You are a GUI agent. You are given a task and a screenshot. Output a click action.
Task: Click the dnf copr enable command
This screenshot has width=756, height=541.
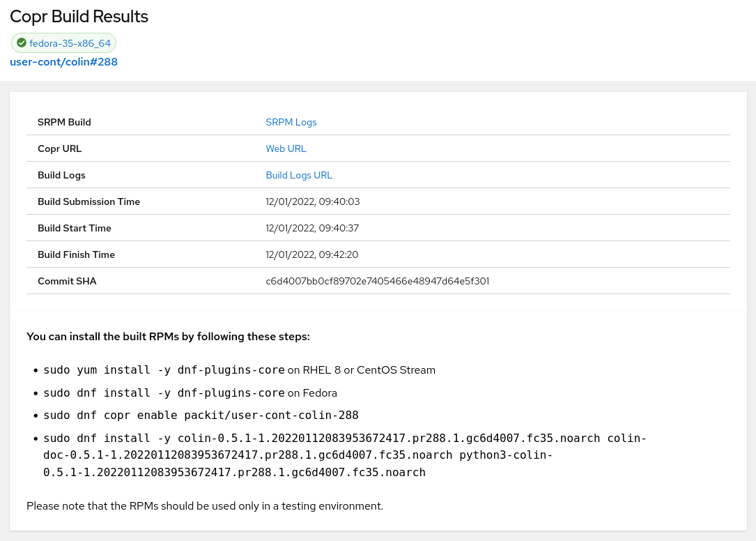tap(201, 416)
